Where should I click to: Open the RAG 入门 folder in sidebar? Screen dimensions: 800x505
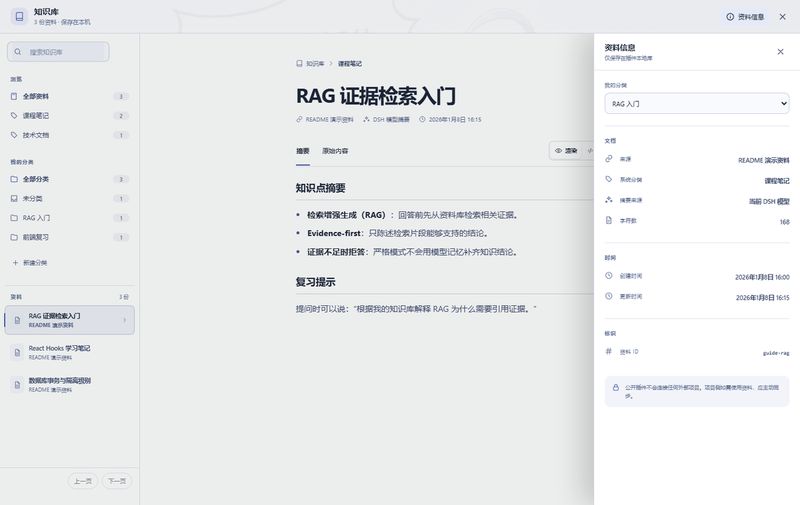click(x=69, y=218)
